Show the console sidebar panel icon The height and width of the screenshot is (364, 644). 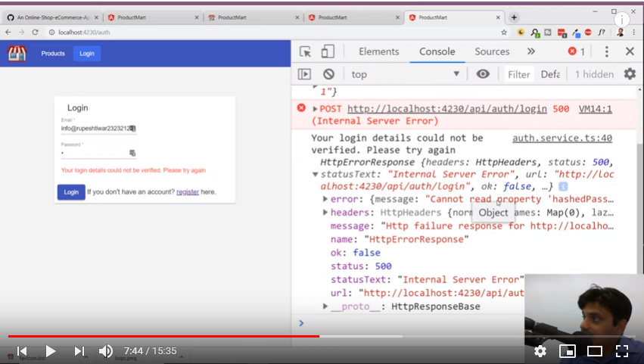304,74
